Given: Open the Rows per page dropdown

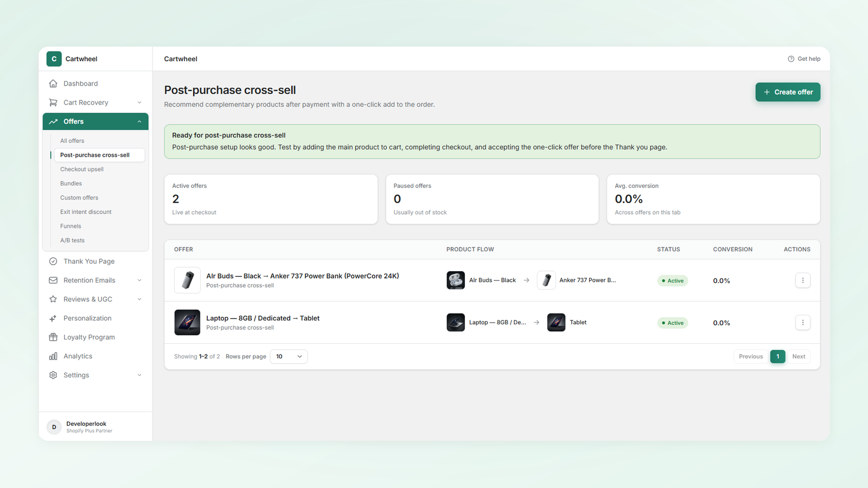Looking at the screenshot, I should point(289,356).
